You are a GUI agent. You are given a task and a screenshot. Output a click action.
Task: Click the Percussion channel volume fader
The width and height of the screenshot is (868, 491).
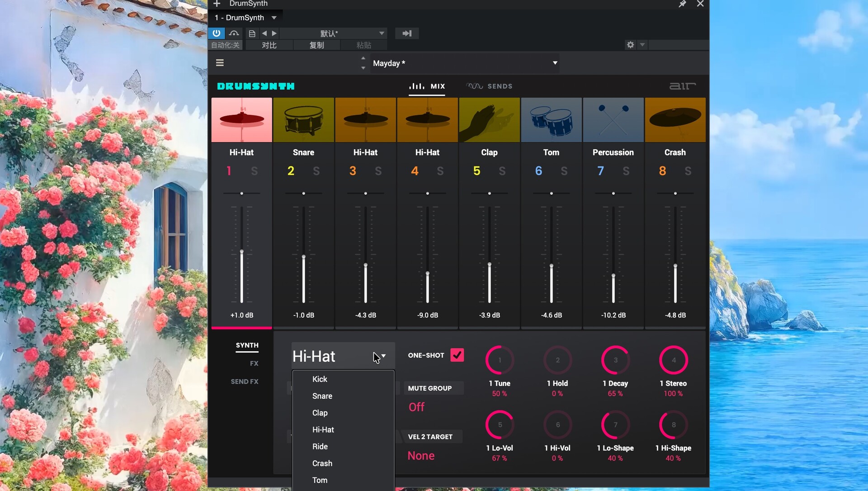click(613, 275)
